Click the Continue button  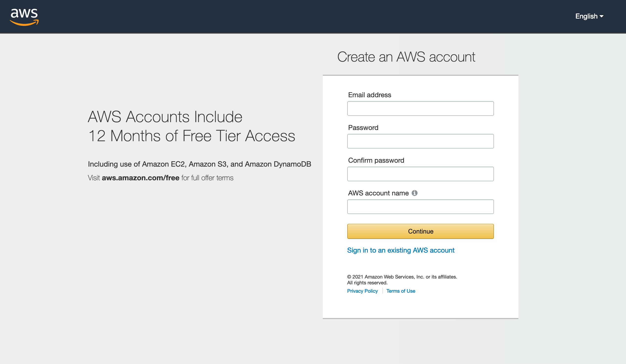coord(420,231)
